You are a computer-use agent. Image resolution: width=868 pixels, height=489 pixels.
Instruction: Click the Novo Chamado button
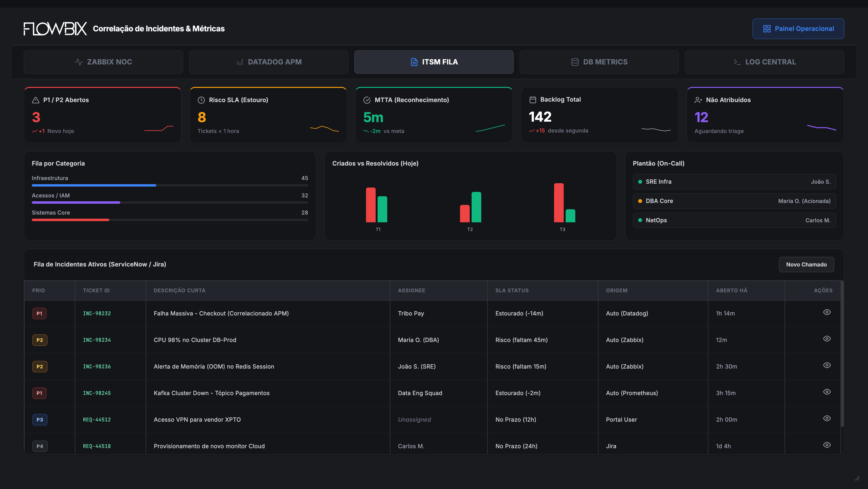coord(806,264)
